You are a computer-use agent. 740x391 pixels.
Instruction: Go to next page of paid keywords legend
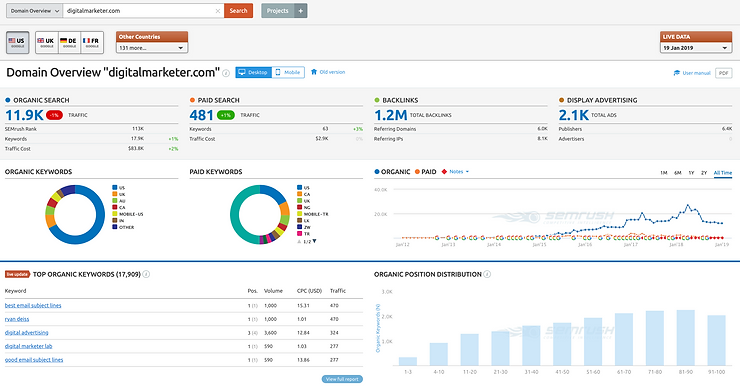click(x=314, y=241)
